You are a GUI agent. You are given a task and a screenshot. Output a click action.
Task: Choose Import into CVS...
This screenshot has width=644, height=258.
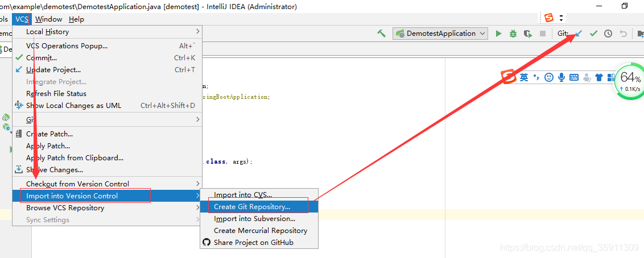pyautogui.click(x=259, y=195)
